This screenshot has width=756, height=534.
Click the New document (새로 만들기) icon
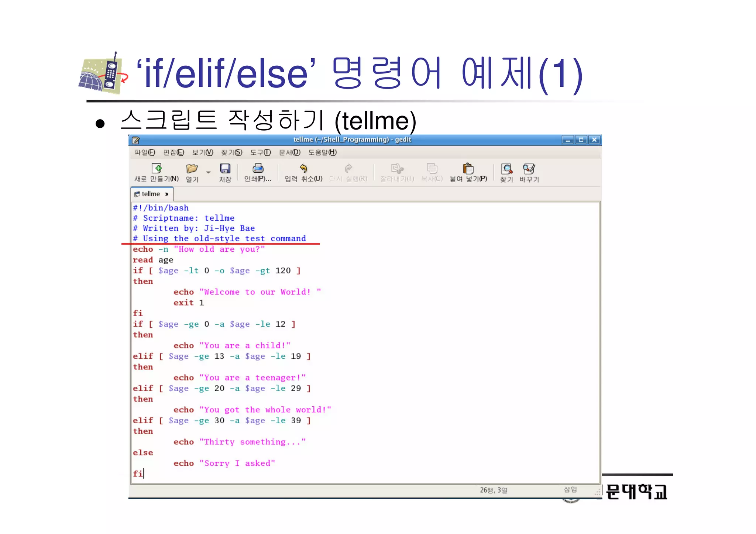coord(157,169)
